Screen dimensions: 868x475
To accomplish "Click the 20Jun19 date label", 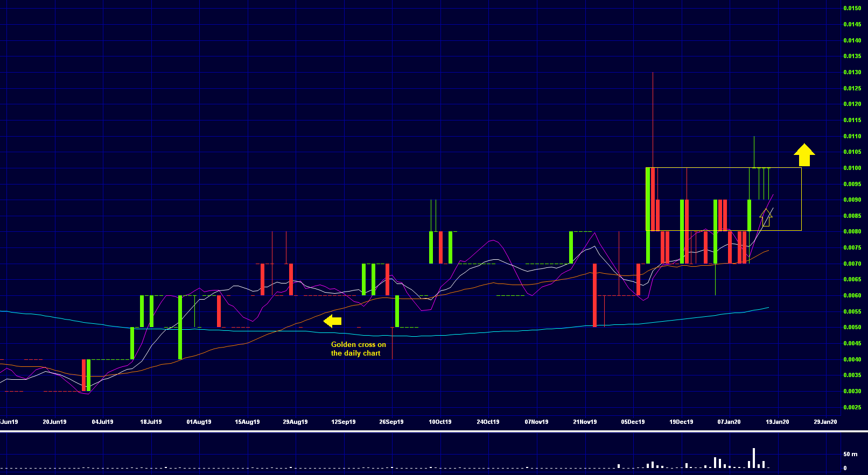I will coord(54,422).
